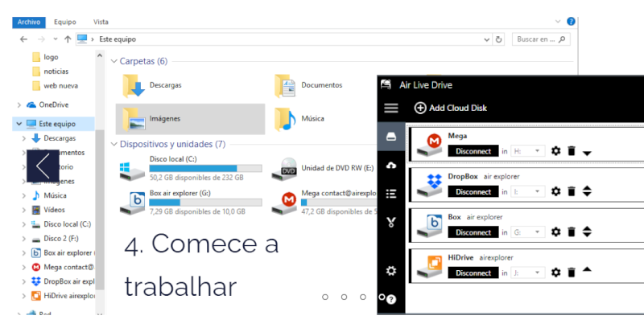Viewport: 644px width, 332px height.
Task: Collapse the Carpetas (6) section
Action: click(x=114, y=62)
